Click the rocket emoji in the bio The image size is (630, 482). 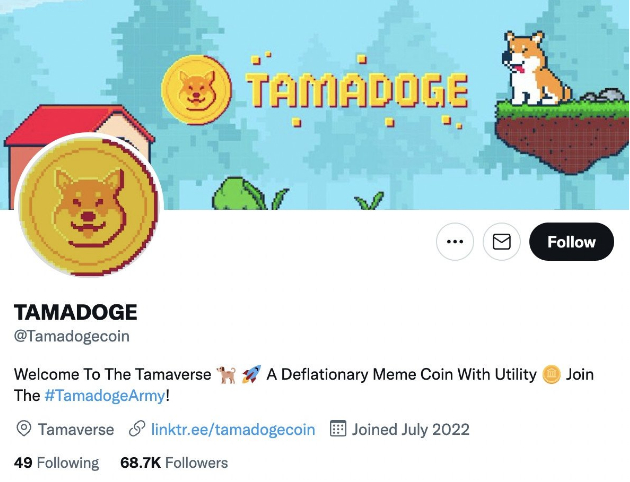252,374
